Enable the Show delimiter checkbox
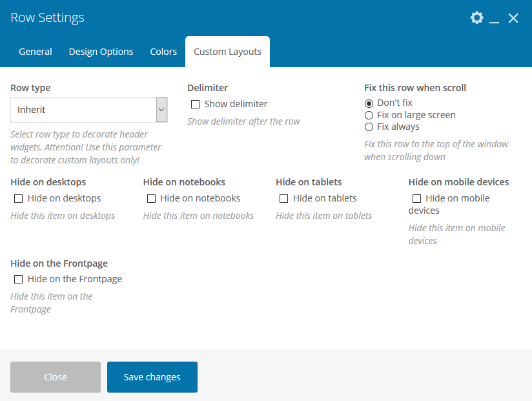The width and height of the screenshot is (532, 401). [195, 104]
